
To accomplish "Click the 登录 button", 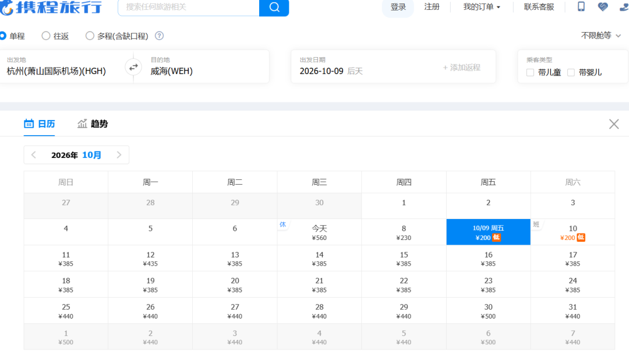I will point(398,7).
